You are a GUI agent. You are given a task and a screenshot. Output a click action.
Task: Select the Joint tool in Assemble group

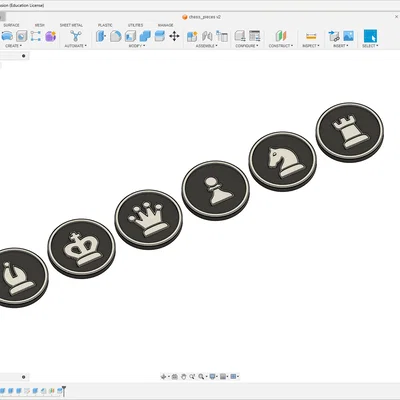tap(207, 36)
